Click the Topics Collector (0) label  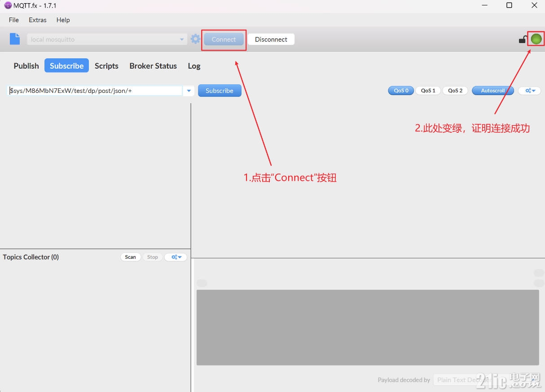31,257
